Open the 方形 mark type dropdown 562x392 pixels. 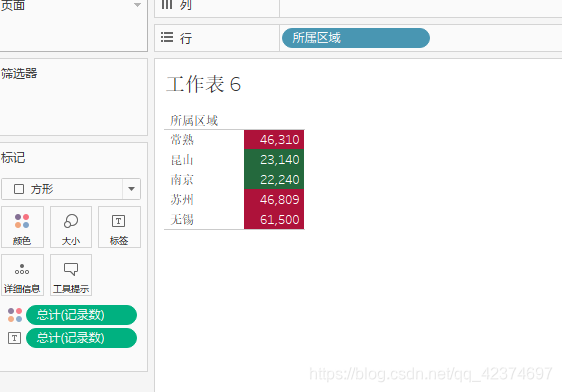71,189
